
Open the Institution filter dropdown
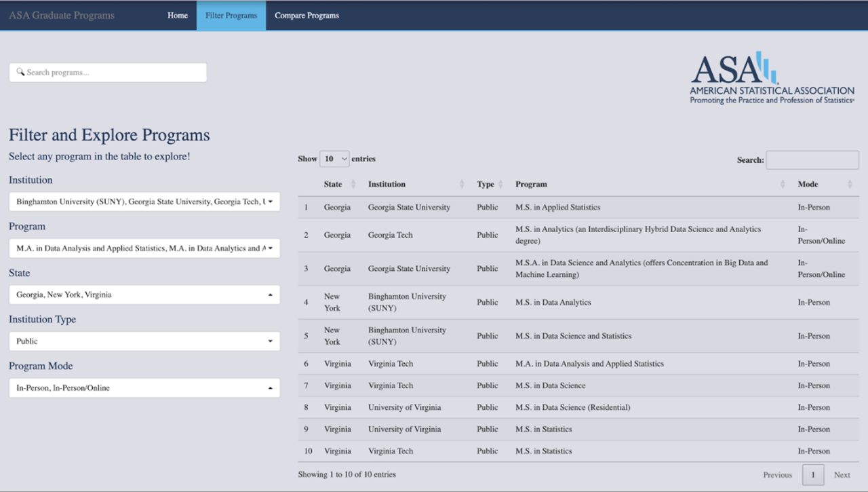click(x=144, y=202)
